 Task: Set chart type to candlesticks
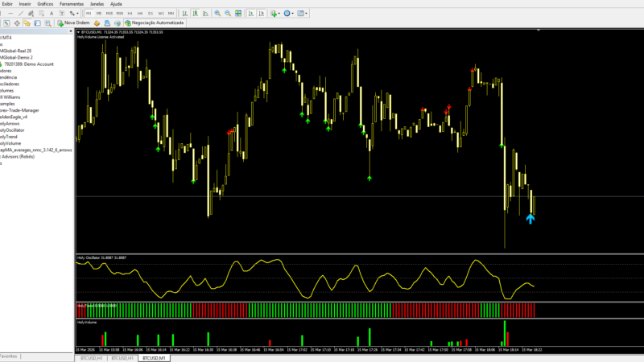pos(195,13)
